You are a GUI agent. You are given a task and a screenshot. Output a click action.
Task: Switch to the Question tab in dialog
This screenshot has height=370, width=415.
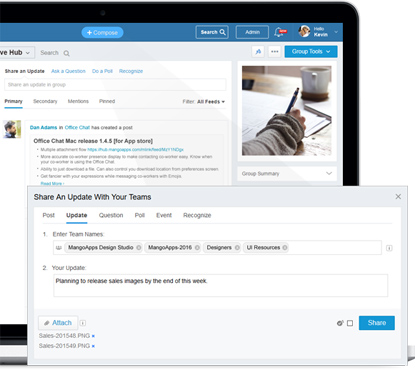point(111,215)
